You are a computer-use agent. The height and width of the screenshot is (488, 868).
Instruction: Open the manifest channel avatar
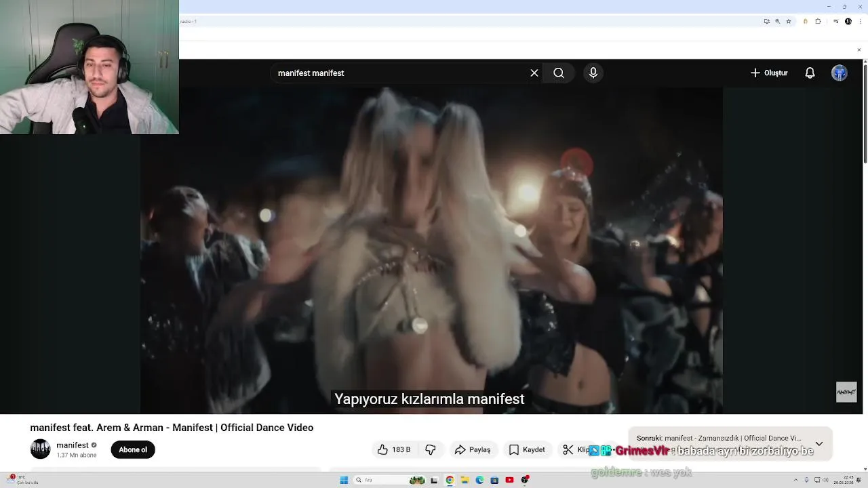41,449
